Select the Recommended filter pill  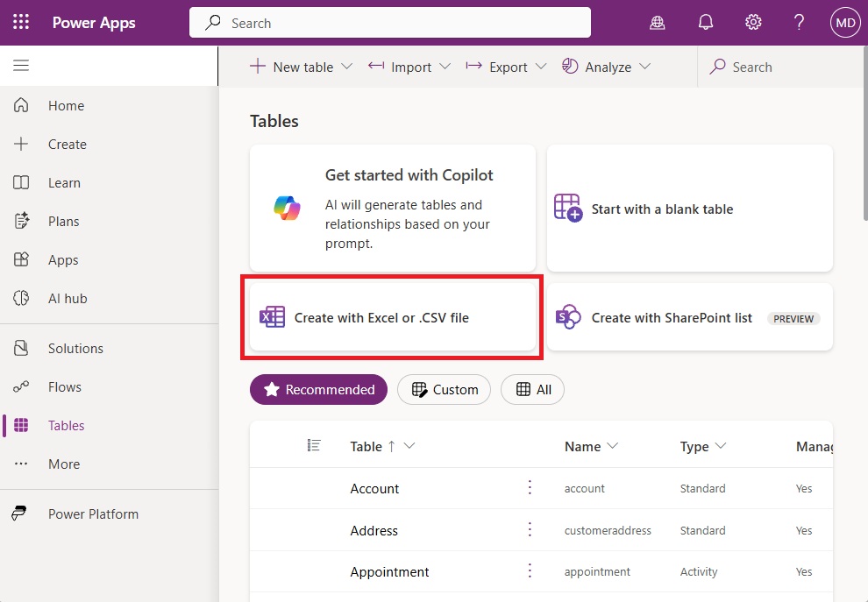tap(318, 390)
